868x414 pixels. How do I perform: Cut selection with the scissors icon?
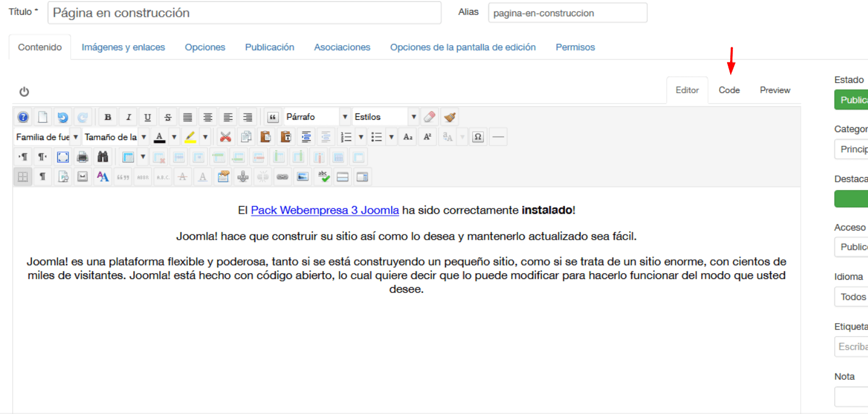tap(226, 137)
